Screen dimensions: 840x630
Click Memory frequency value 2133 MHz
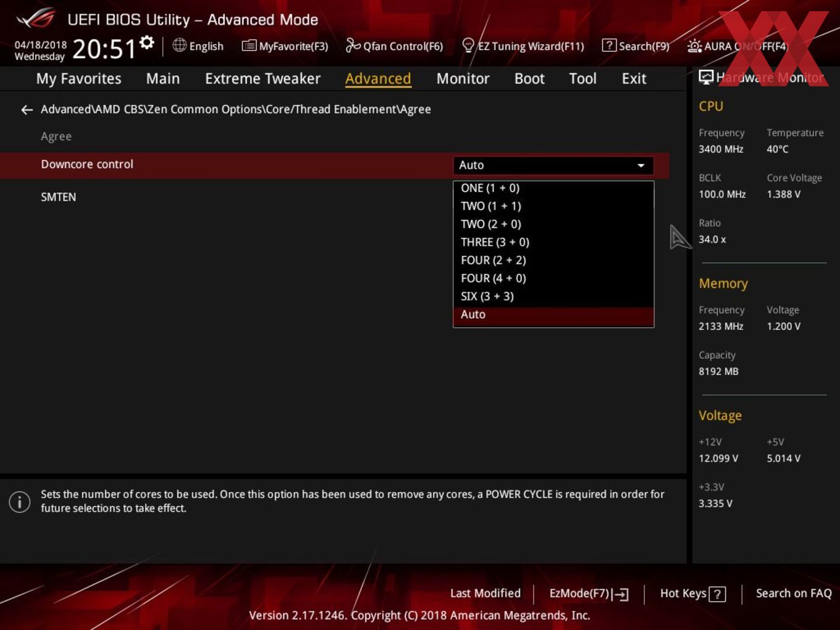coord(721,327)
